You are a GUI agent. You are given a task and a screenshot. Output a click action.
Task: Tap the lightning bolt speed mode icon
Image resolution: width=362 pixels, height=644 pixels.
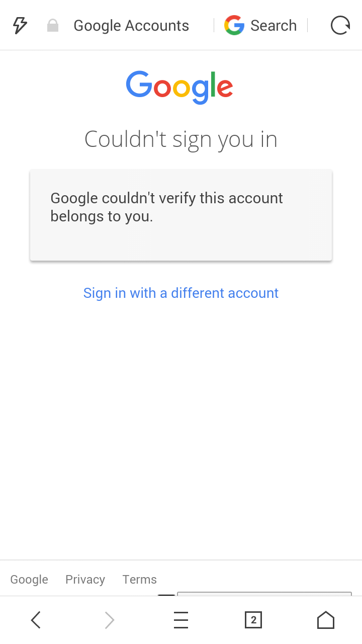tap(20, 25)
